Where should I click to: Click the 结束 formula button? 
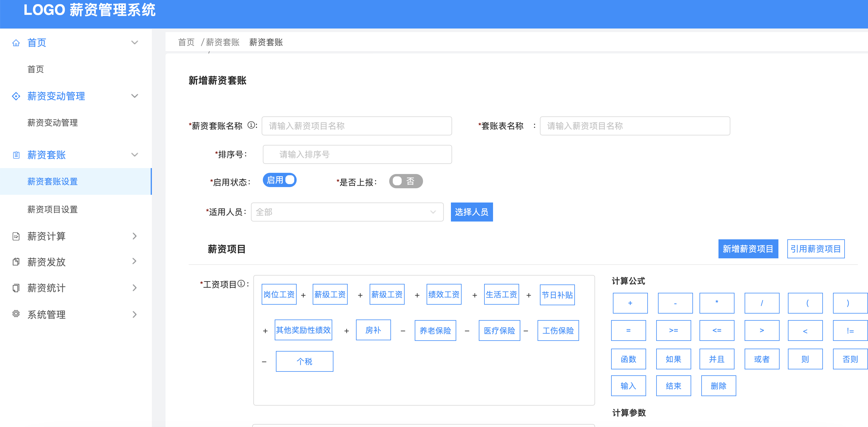(674, 385)
